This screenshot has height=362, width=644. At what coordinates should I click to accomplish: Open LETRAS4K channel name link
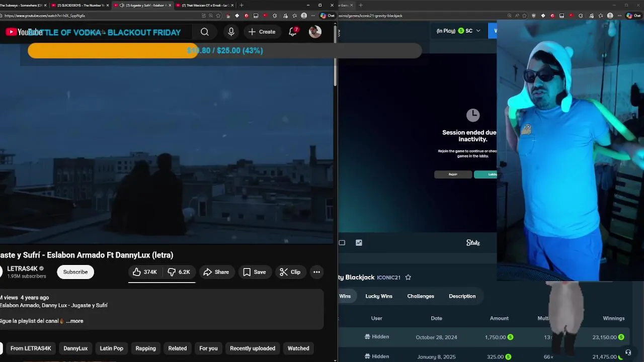point(22,268)
